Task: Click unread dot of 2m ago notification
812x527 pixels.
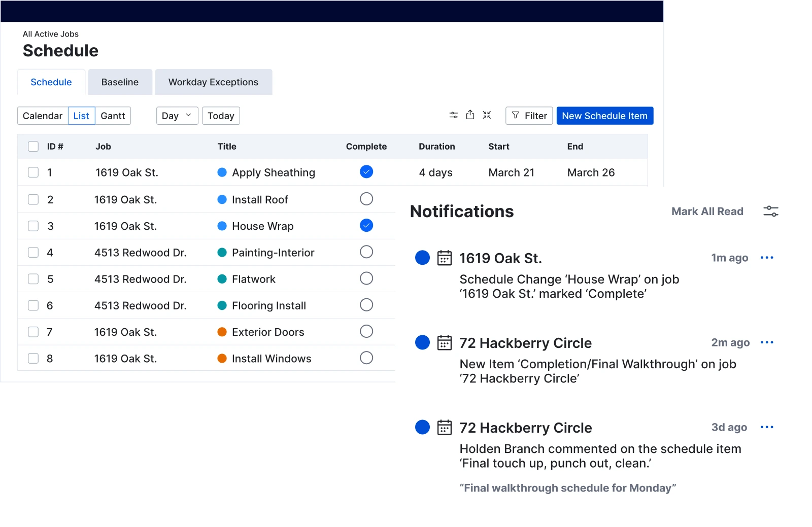Action: click(x=422, y=342)
